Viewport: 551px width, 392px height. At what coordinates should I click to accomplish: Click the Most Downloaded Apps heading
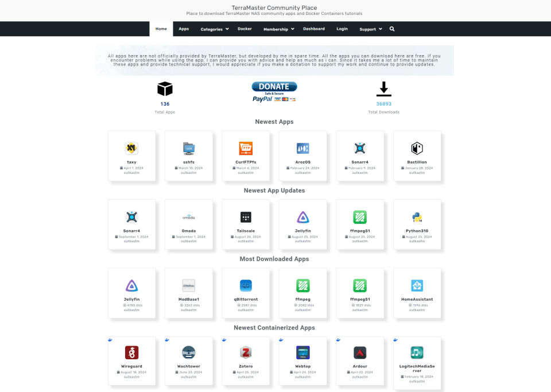(x=274, y=259)
